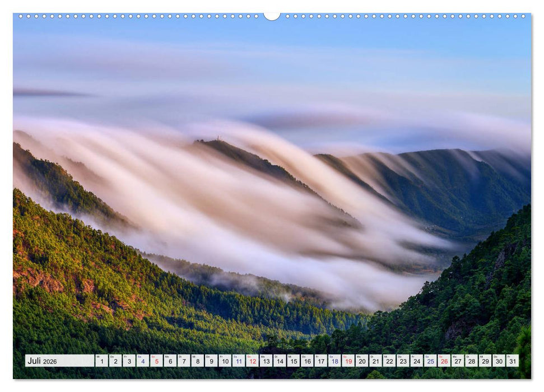Click the red Sunday date 5
This screenshot has width=544, height=392.
(157, 361)
